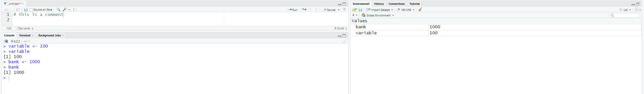Show script in new window
The image size is (644, 94).
click(x=18, y=10)
